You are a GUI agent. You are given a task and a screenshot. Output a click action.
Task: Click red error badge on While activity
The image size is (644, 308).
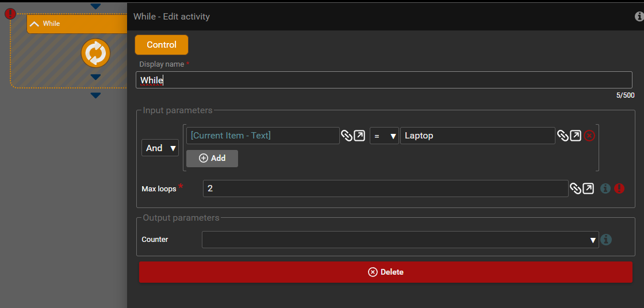tap(10, 14)
